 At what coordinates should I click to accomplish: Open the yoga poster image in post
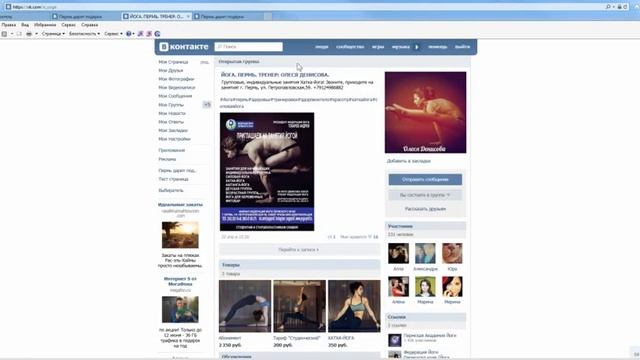click(267, 172)
